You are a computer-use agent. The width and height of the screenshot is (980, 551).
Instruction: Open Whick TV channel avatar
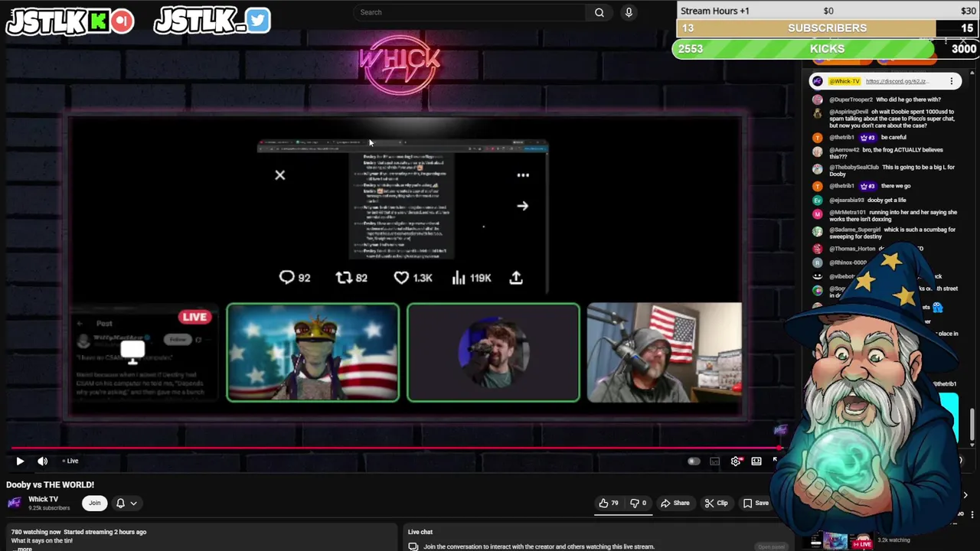[14, 503]
